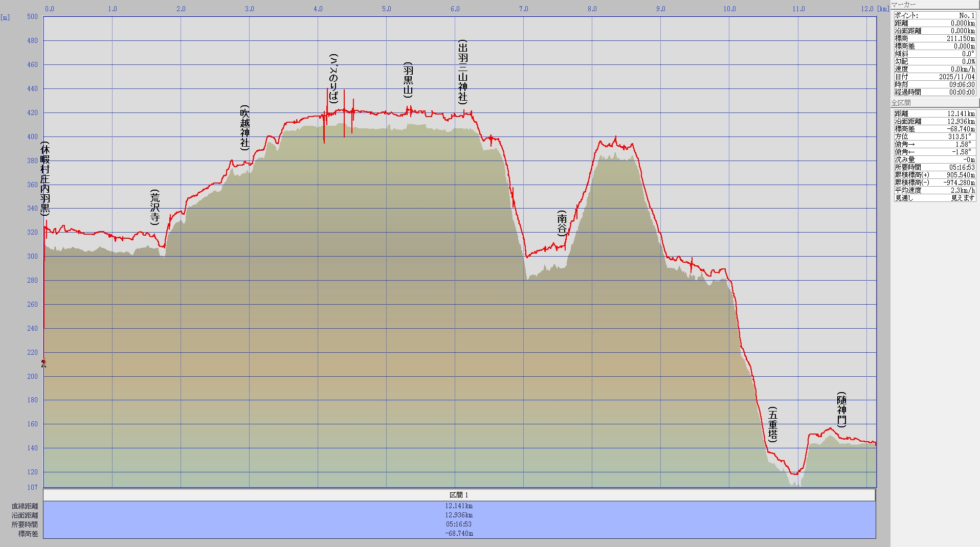This screenshot has height=547, width=980.
Task: Select the 五重塔 waypoint label
Action: point(772,424)
